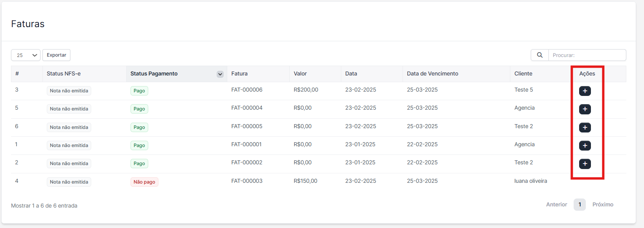Image resolution: width=644 pixels, height=228 pixels.
Task: Go to the Próximo page
Action: coord(602,204)
